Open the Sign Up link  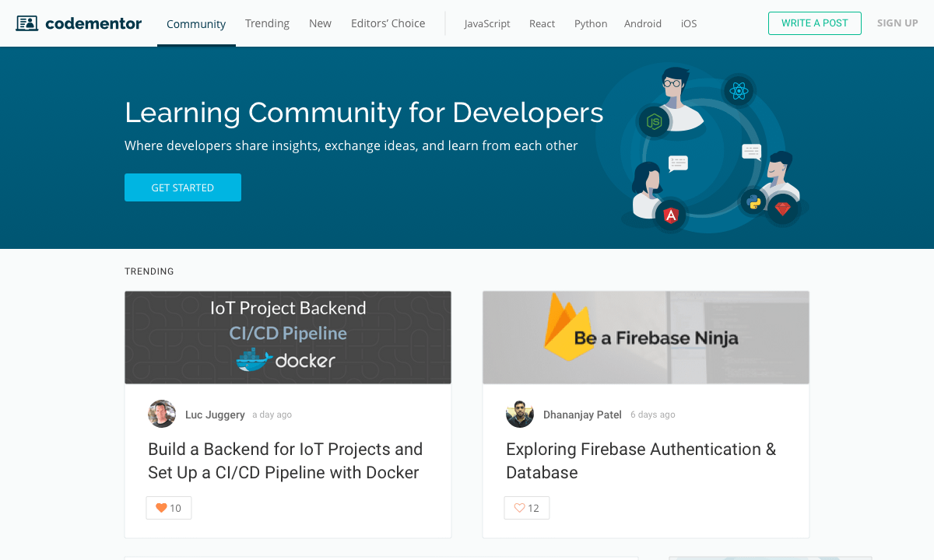coord(897,23)
